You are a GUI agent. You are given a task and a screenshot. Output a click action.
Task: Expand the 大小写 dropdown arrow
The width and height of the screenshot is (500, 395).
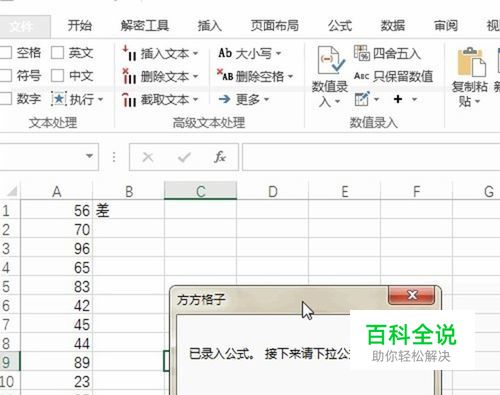278,53
